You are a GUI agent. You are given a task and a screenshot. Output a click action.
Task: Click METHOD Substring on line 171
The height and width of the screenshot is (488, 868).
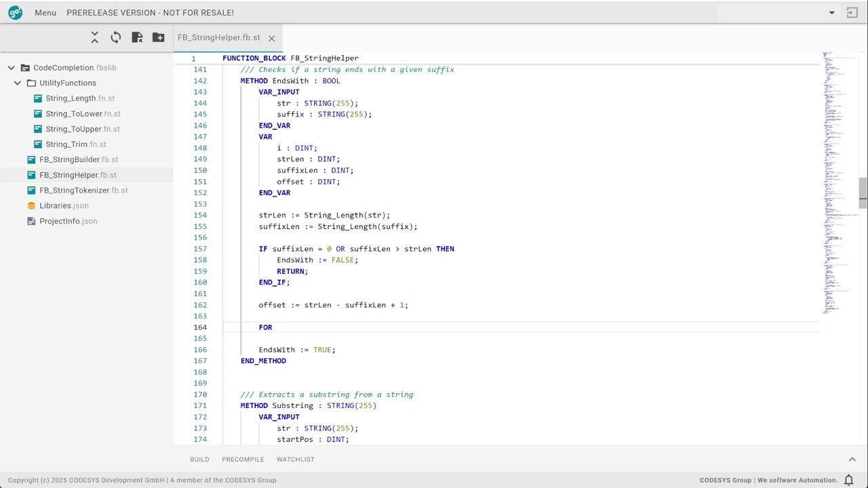point(309,406)
